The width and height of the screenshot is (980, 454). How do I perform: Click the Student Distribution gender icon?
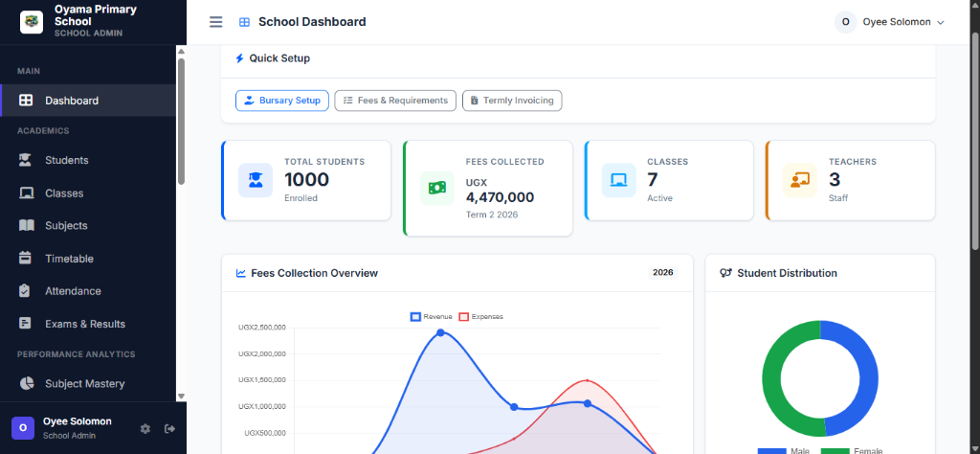725,273
